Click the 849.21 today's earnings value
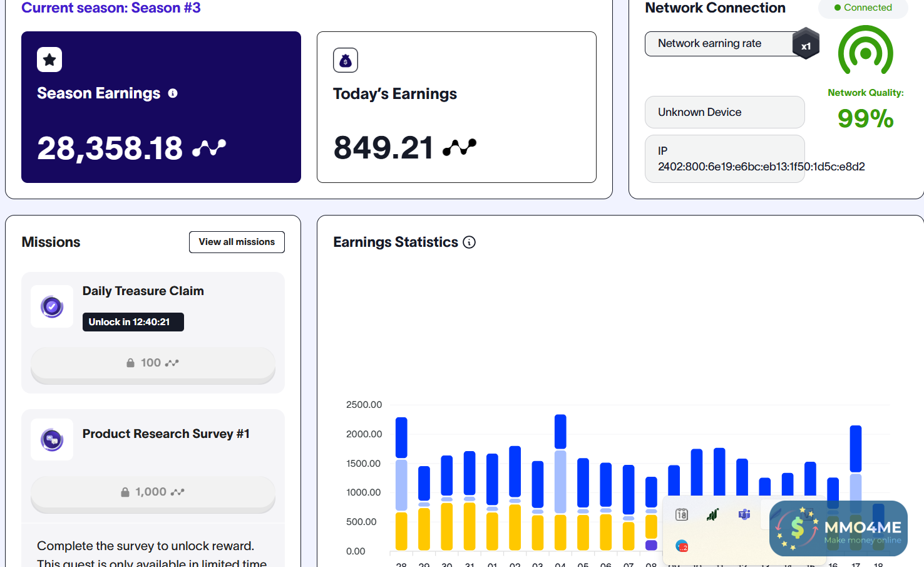The width and height of the screenshot is (924, 567). (383, 148)
